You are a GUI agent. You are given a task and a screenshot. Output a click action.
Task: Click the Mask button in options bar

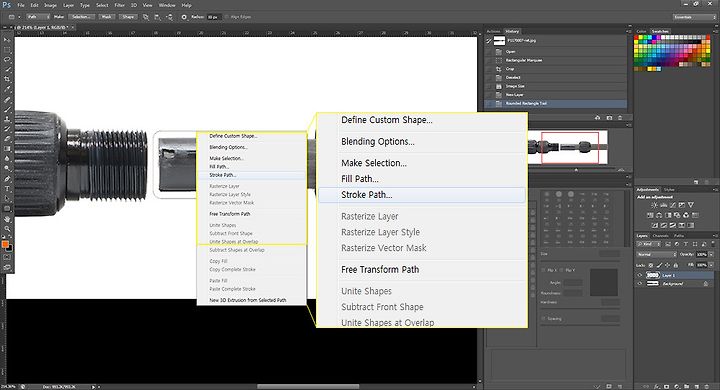107,17
